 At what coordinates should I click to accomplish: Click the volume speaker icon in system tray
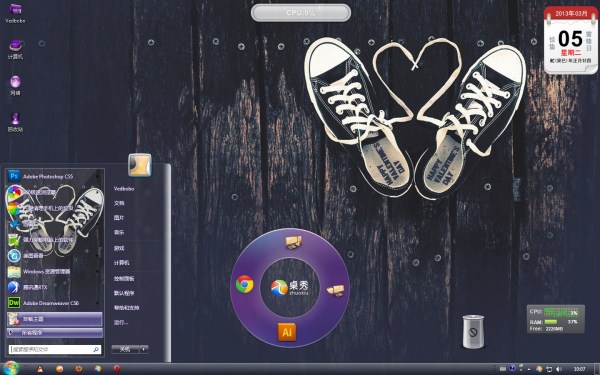pos(559,369)
